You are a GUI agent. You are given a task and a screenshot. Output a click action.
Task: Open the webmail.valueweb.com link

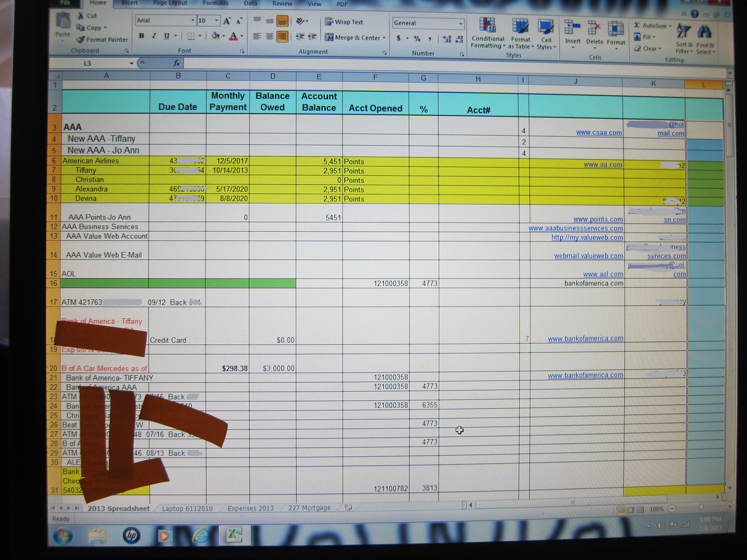[589, 256]
